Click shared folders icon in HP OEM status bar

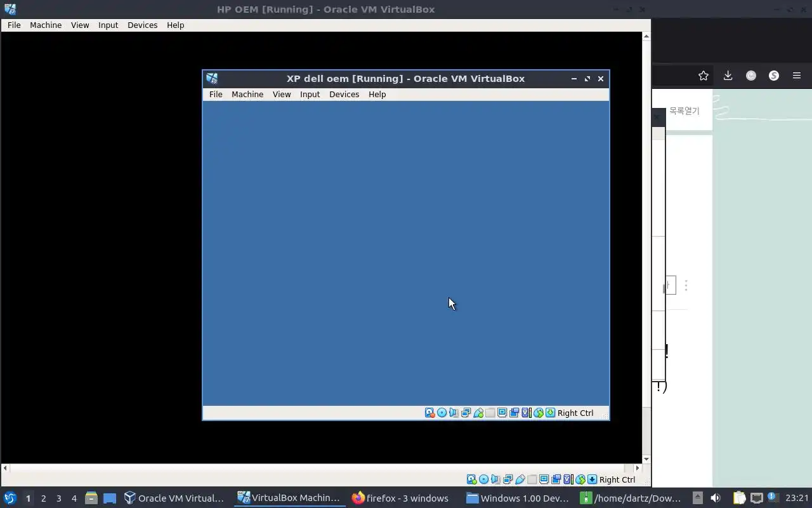[x=532, y=479]
